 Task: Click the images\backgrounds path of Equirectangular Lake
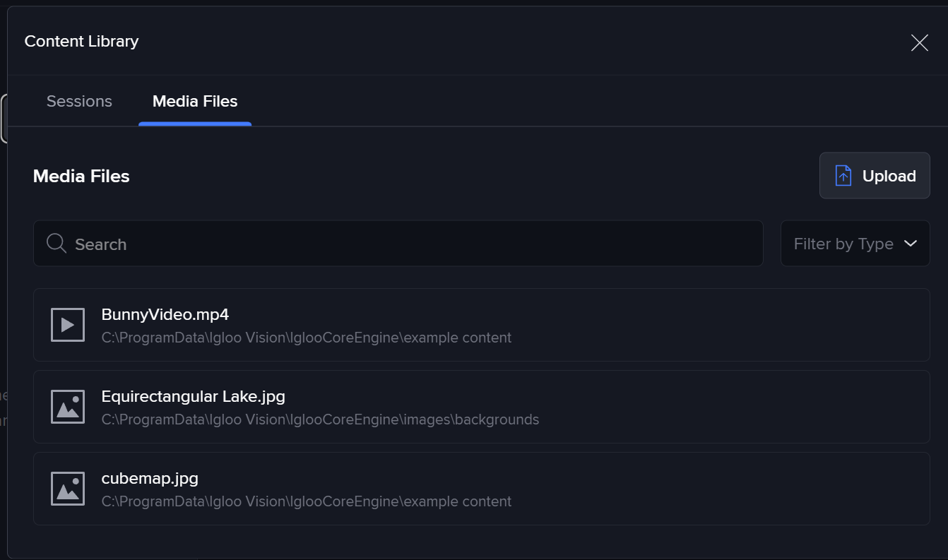320,419
